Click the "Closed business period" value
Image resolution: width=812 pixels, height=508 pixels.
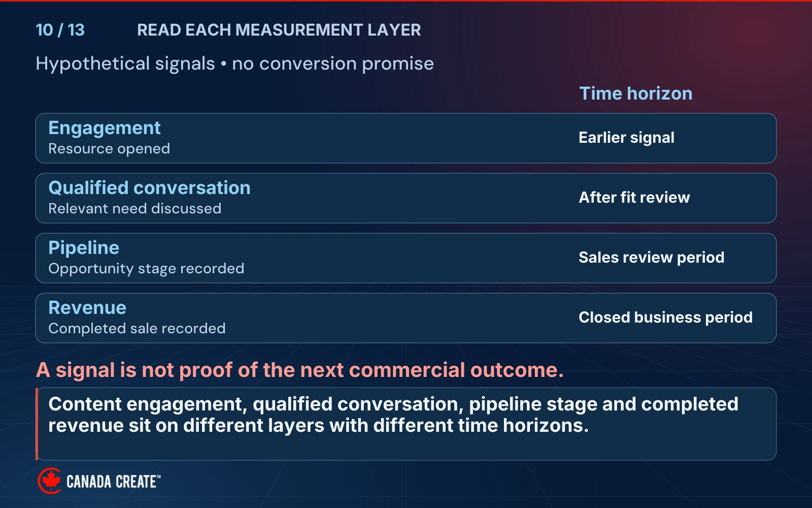(x=665, y=317)
